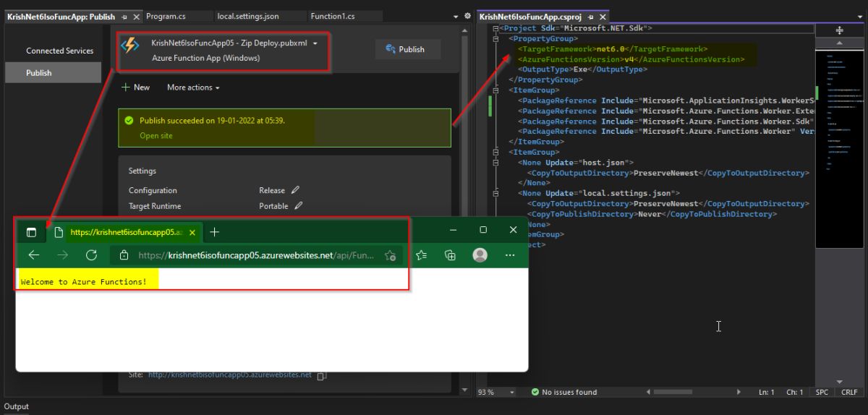Click the editor vertical scroll down arrow
The image size is (868, 415).
coord(839,382)
